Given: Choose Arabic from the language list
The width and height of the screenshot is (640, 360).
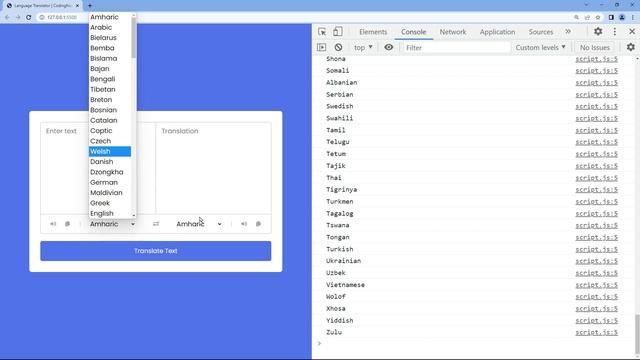Looking at the screenshot, I should point(110,27).
